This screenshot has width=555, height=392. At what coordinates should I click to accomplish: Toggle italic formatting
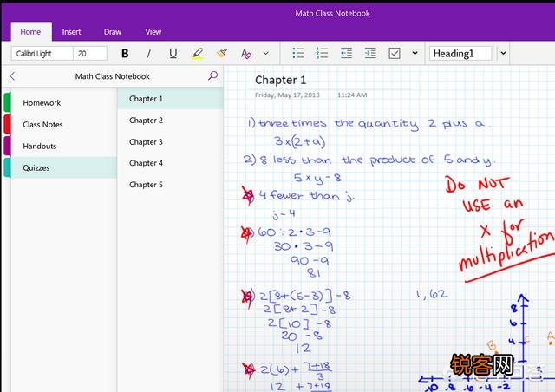(x=148, y=54)
